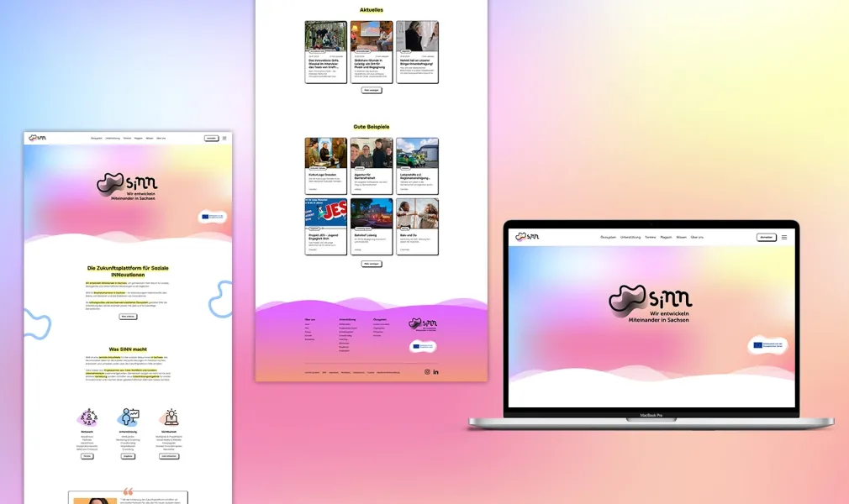Open hamburger menu in left page mockup
849x504 pixels.
[x=224, y=138]
